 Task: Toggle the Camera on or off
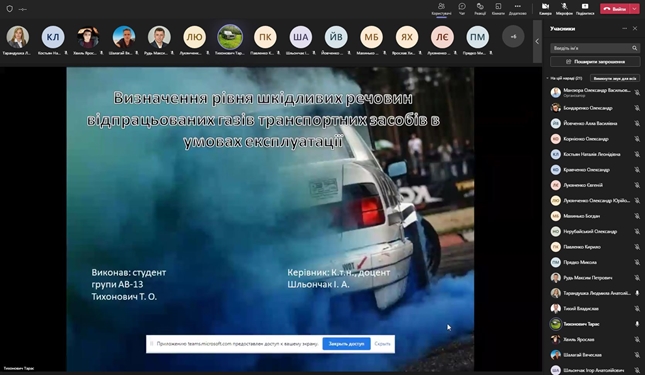545,8
